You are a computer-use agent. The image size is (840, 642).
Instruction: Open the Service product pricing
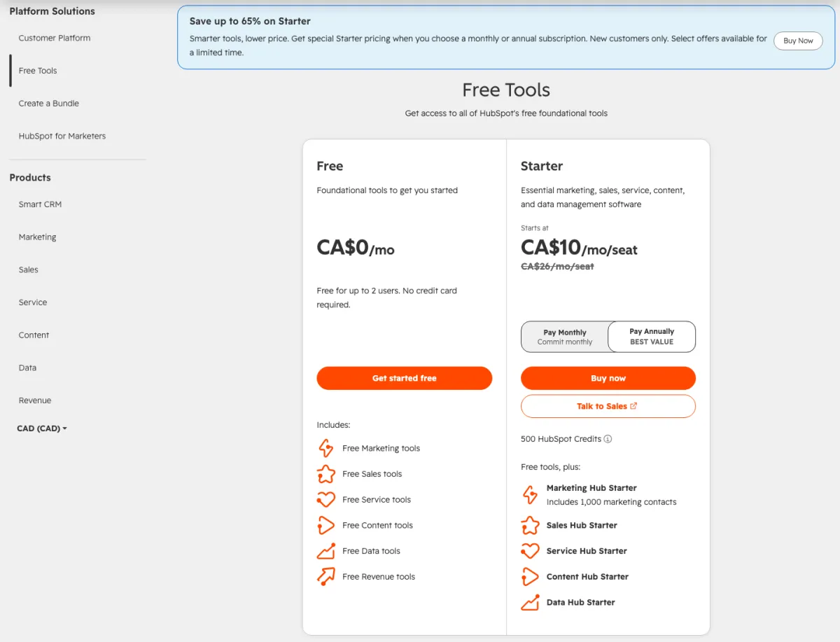pos(33,302)
